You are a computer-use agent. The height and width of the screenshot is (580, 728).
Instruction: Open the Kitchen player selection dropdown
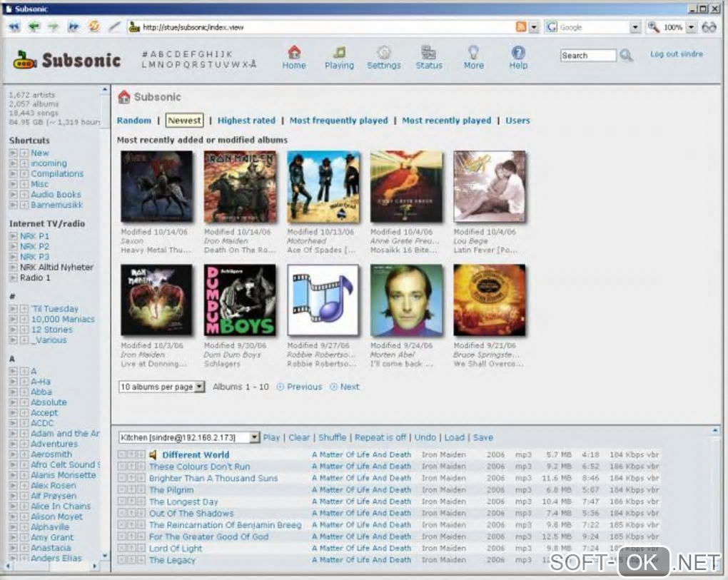pos(189,437)
